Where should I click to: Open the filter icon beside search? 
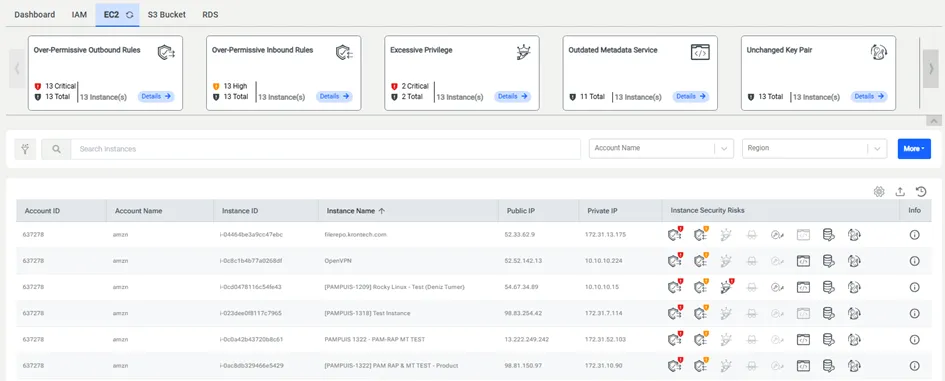(x=25, y=149)
